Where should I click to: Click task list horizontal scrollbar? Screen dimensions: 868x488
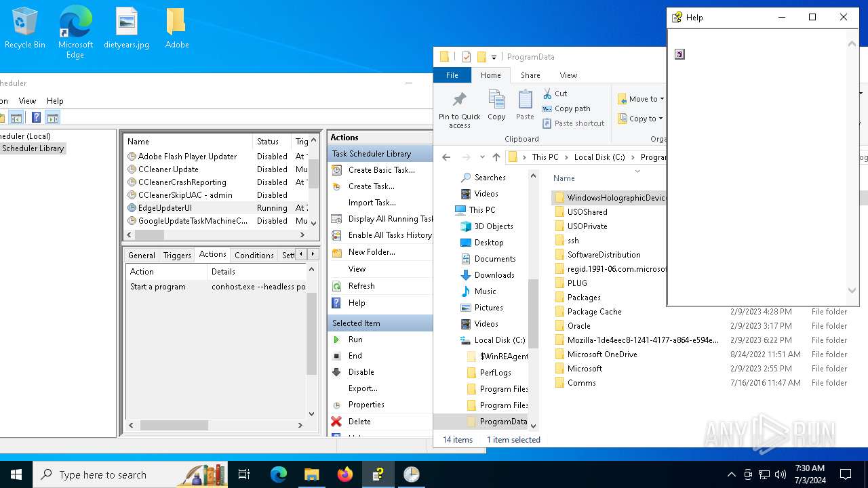tap(149, 235)
